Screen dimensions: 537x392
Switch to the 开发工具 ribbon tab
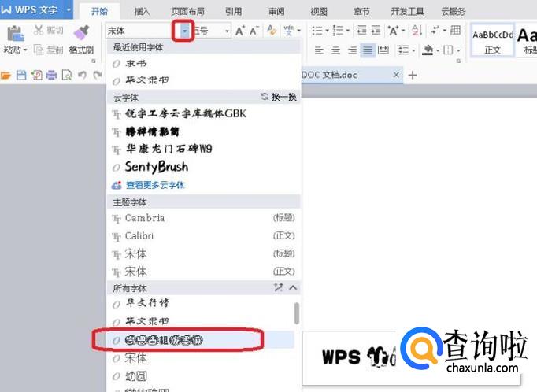click(x=408, y=12)
